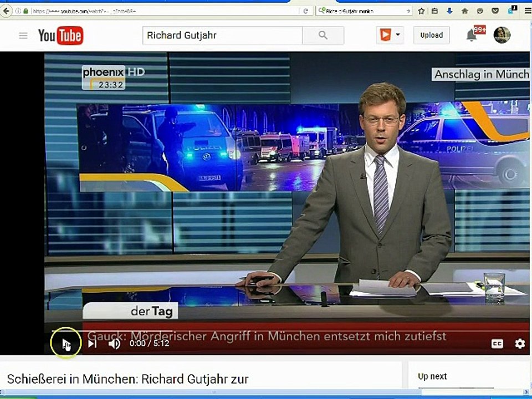Go to browser home page icon
532x399 pixels.
tap(465, 11)
